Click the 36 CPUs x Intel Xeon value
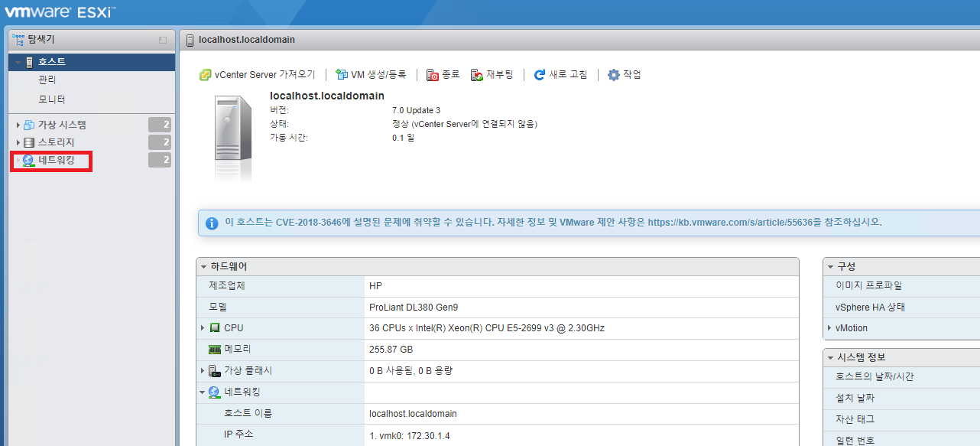980x446 pixels. pos(487,328)
